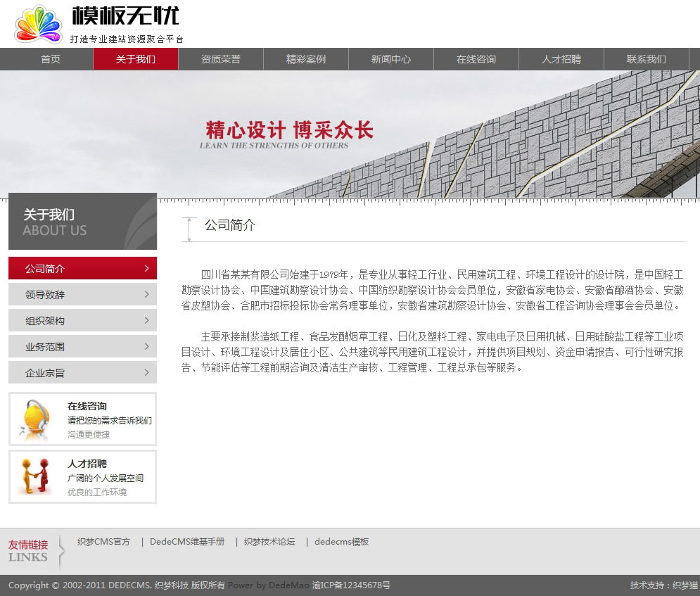This screenshot has width=700, height=596.
Task: Open 精彩案例 from the navigation bar
Action: 306,59
